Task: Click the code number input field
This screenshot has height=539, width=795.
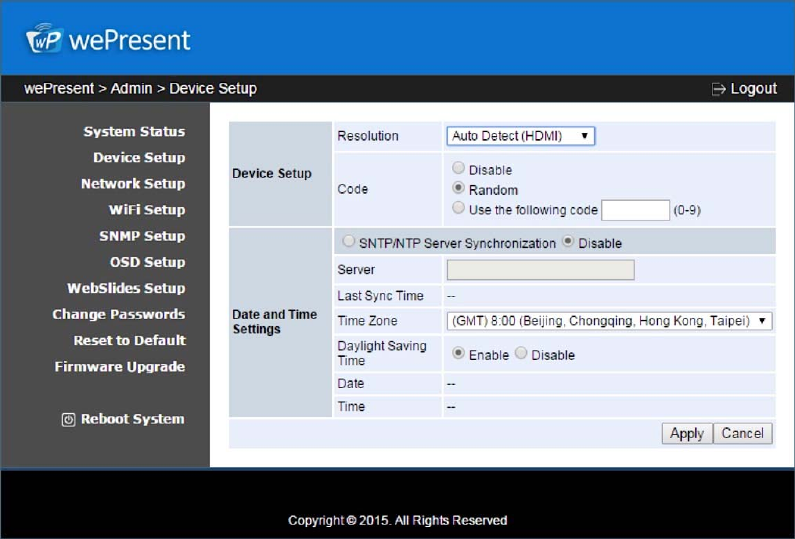Action: click(635, 210)
